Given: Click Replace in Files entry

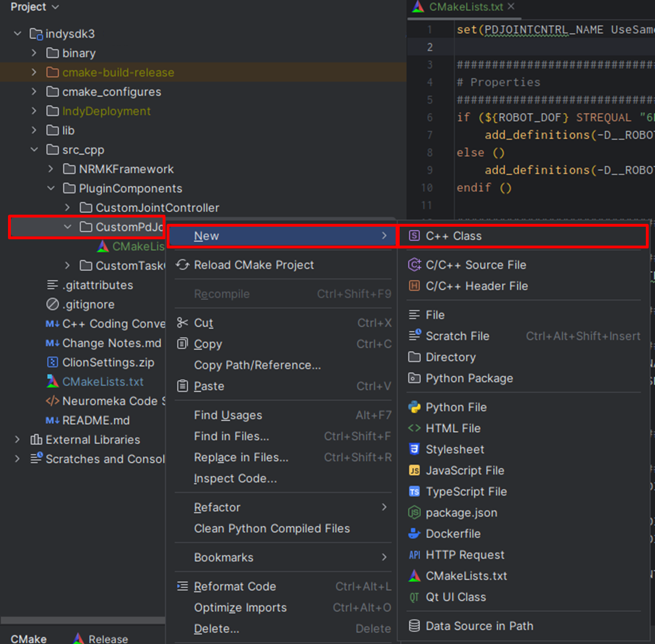Looking at the screenshot, I should click(283, 457).
